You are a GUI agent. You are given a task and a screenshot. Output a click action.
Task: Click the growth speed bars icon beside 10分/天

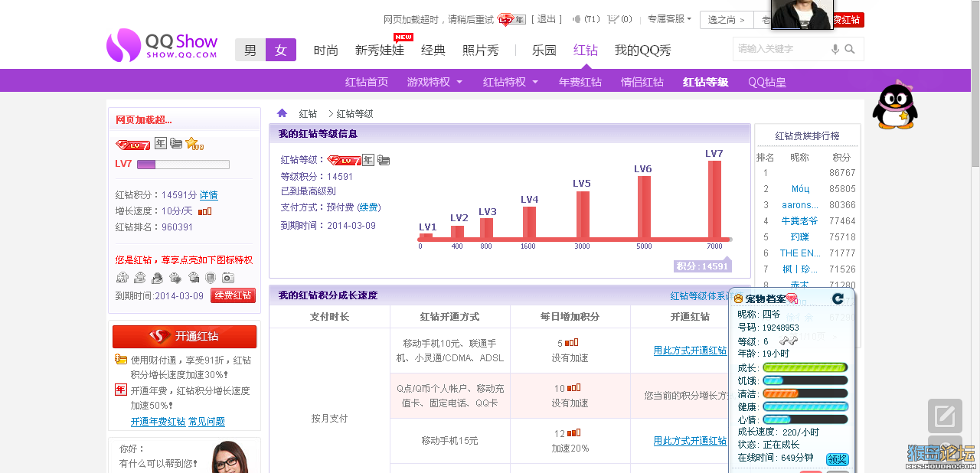(x=204, y=211)
